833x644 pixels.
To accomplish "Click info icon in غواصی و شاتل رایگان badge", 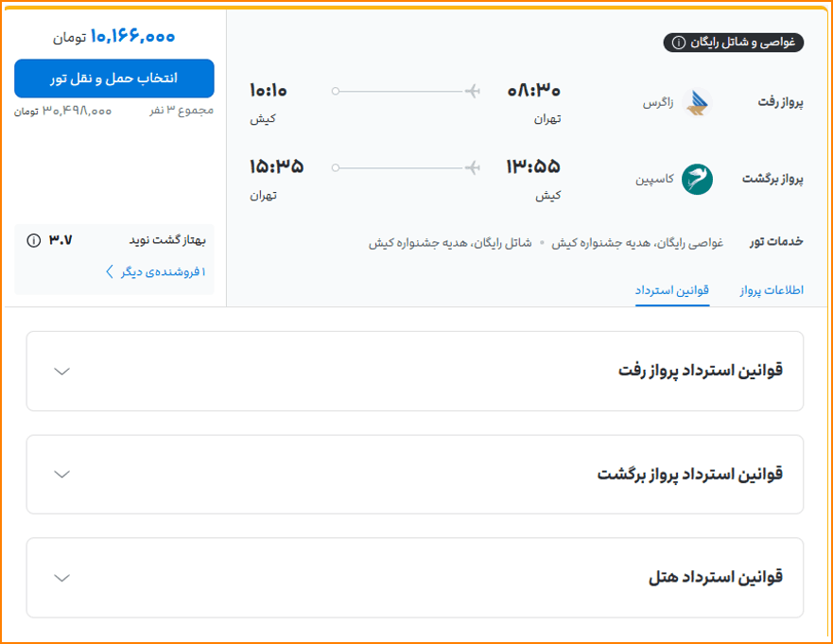I will pyautogui.click(x=678, y=43).
